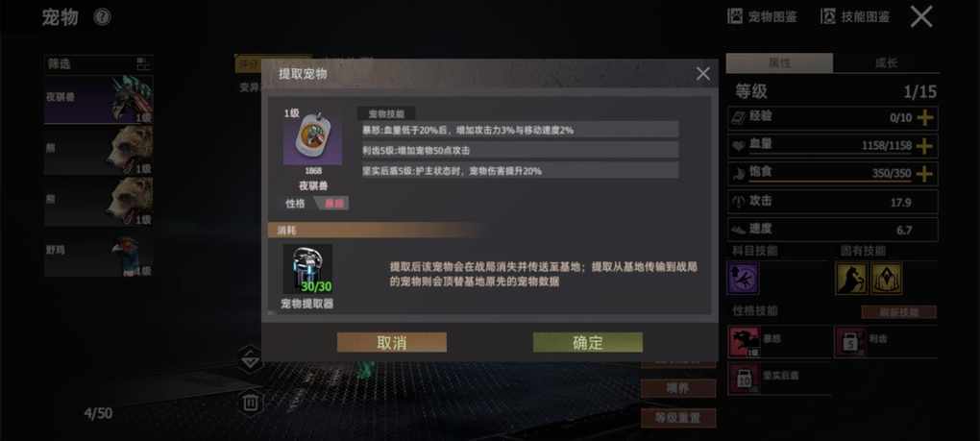Click the help question mark beside 宠物
This screenshot has height=441, width=980.
(x=102, y=17)
